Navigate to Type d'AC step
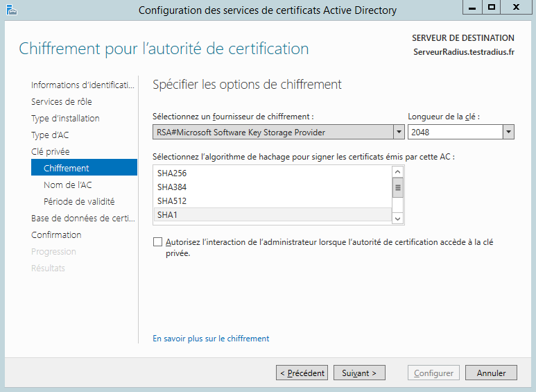Image resolution: width=536 pixels, height=392 pixels. coord(50,135)
